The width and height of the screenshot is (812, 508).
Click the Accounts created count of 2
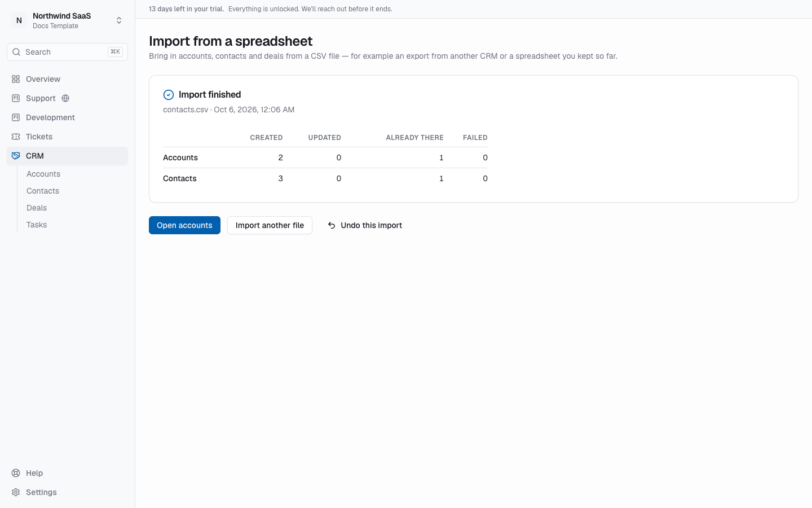(280, 157)
